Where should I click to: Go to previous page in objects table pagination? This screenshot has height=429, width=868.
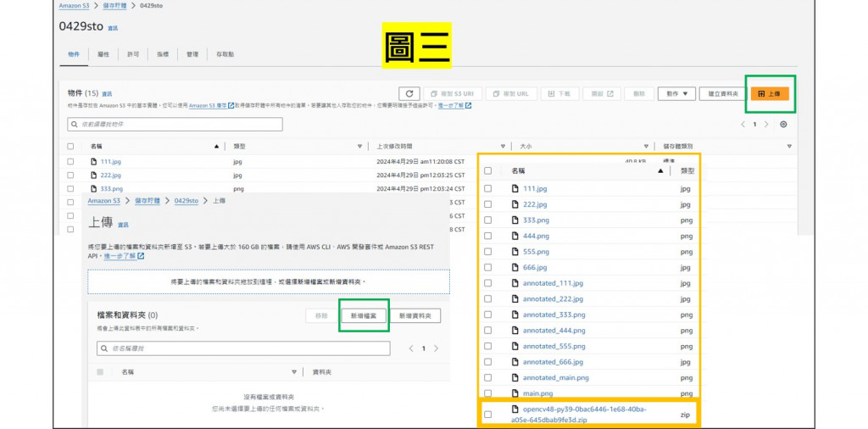[x=743, y=125]
